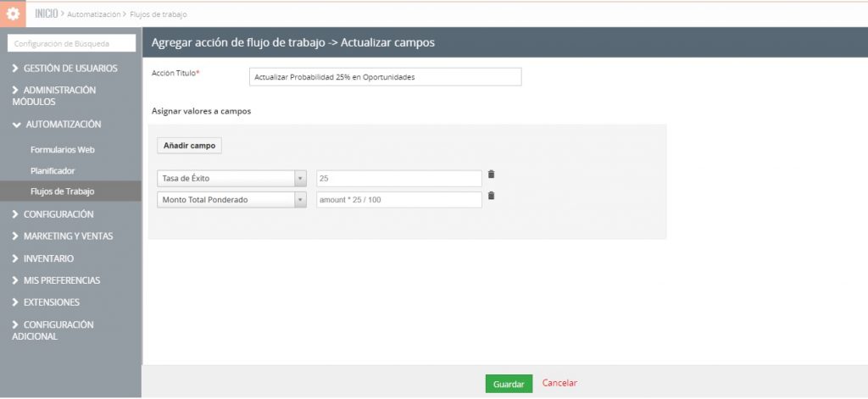Click the settings gear icon
Viewport: 868px width, 399px height.
click(14, 14)
